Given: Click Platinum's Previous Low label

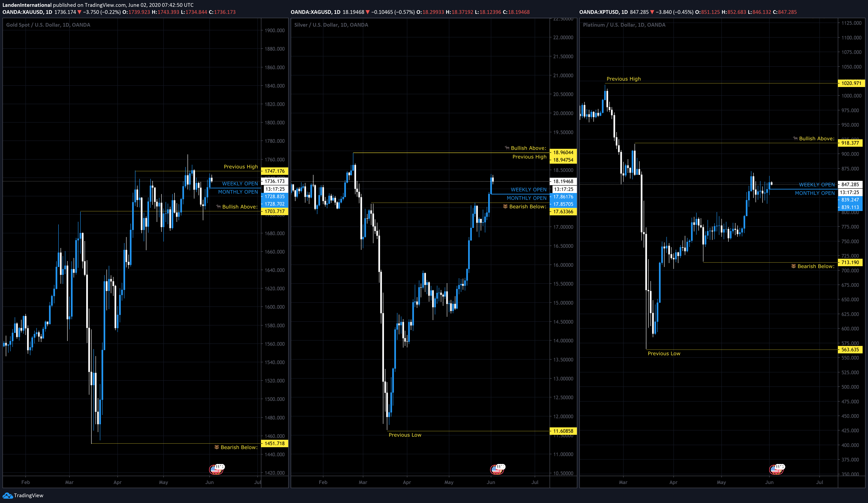Looking at the screenshot, I should tap(664, 354).
